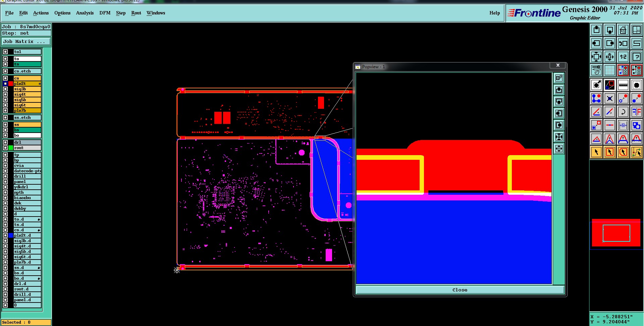Click the pan down icon in main toolbar
This screenshot has width=644, height=326.
610,30
